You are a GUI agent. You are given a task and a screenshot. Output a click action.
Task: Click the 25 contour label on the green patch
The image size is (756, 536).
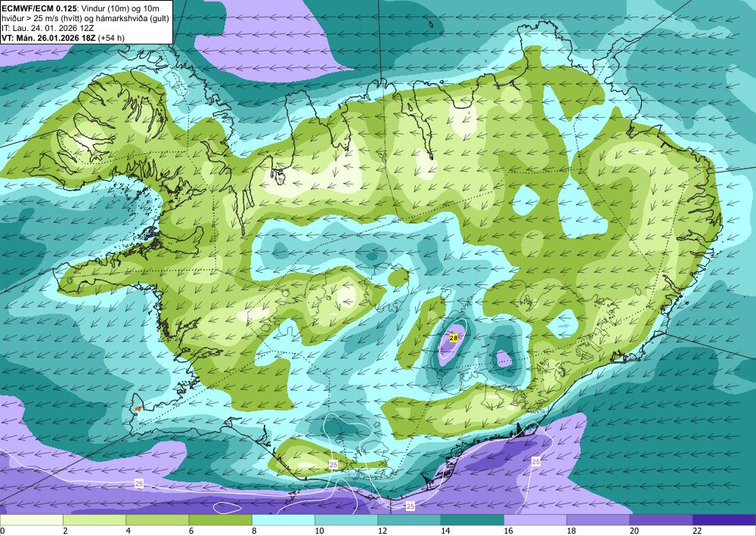[x=333, y=465]
